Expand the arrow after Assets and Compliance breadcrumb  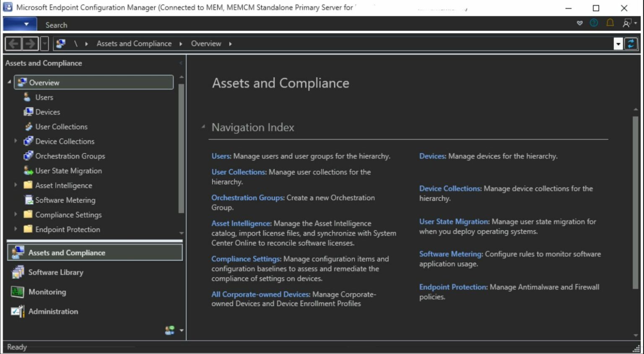(181, 44)
